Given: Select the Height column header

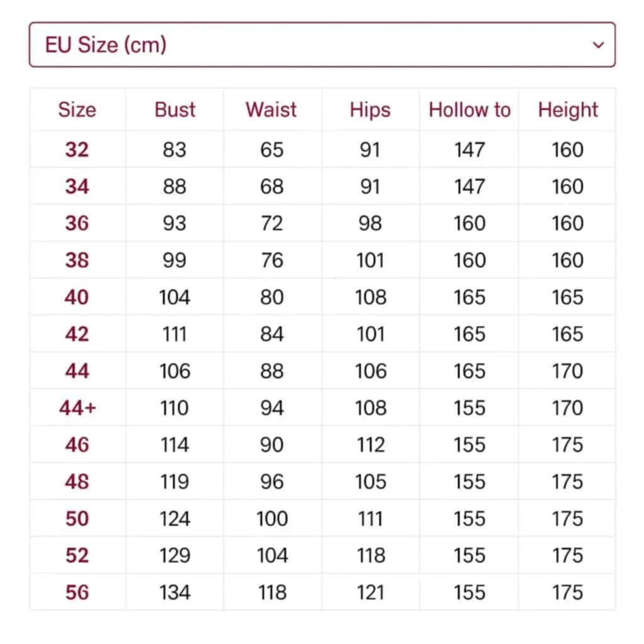Looking at the screenshot, I should coord(567,109).
